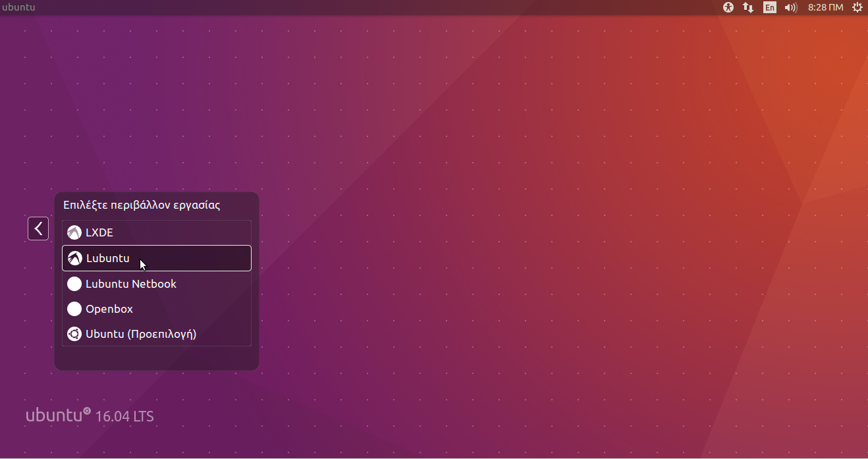This screenshot has width=868, height=459.
Task: Go back using the left arrow button
Action: tap(38, 229)
